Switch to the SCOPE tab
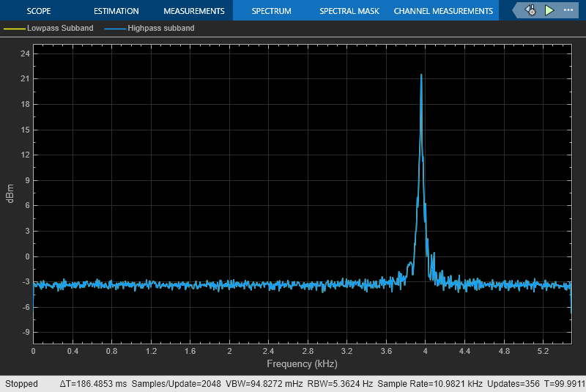Image resolution: width=586 pixels, height=392 pixels. (39, 11)
